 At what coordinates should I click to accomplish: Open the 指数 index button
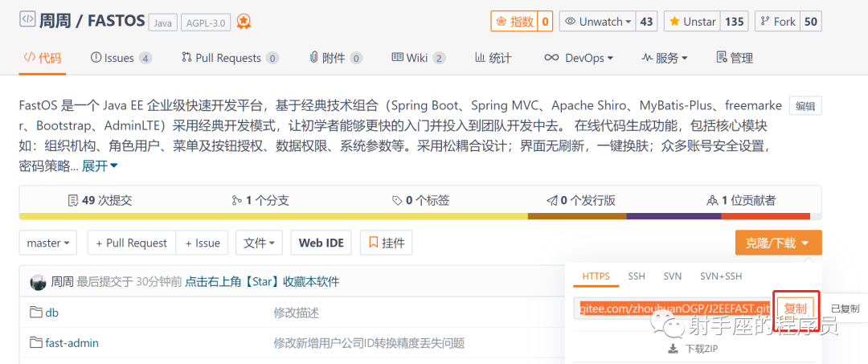[x=514, y=22]
